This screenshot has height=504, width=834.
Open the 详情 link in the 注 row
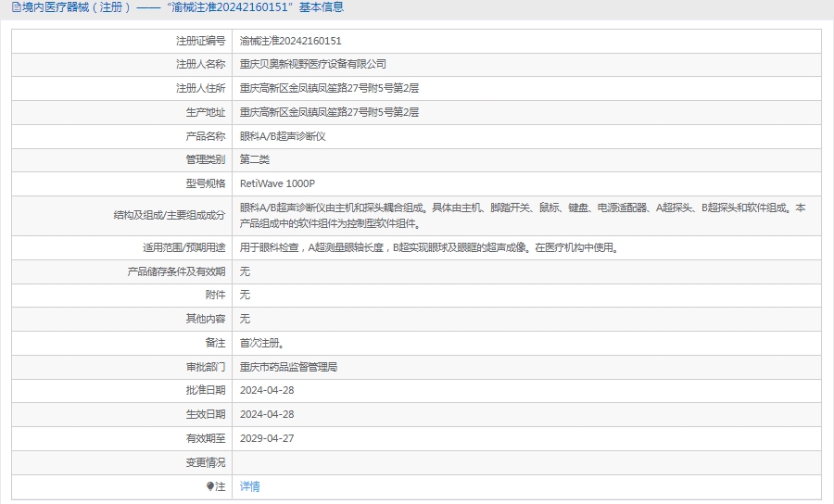[x=249, y=486]
